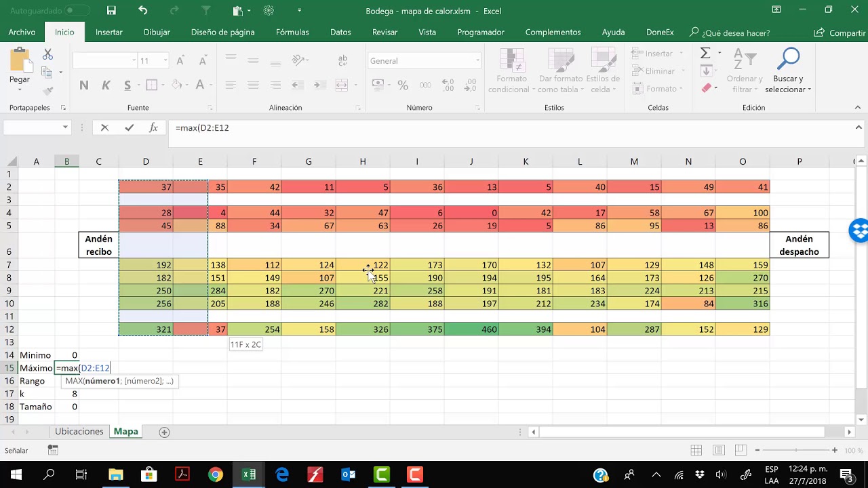This screenshot has width=868, height=488.
Task: Add a new sheet with the plus icon
Action: point(164,432)
